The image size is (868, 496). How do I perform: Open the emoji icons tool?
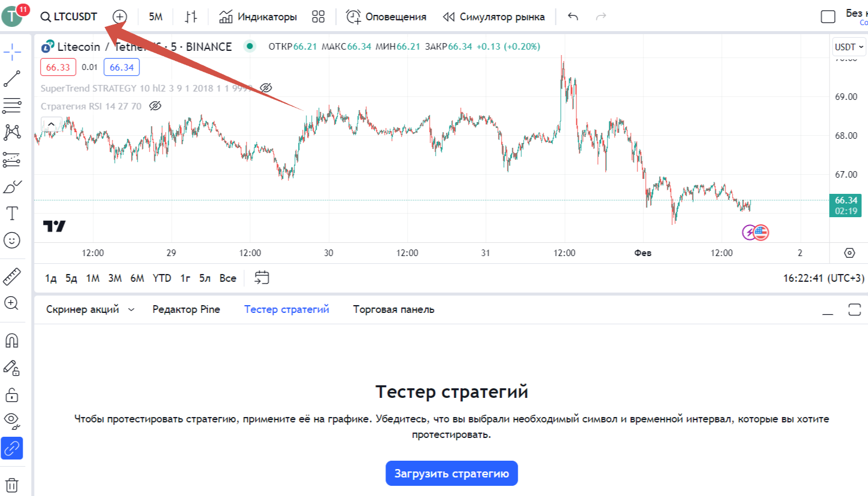pos(12,240)
